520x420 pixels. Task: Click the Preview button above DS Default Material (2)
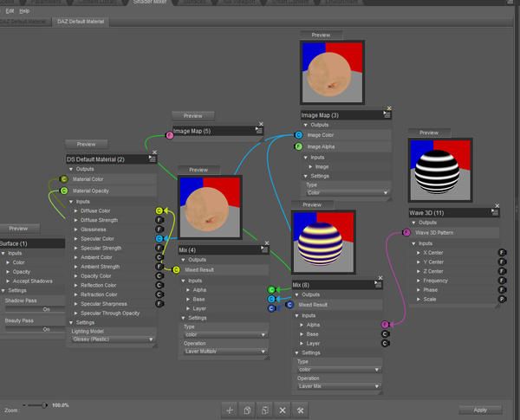pos(86,145)
